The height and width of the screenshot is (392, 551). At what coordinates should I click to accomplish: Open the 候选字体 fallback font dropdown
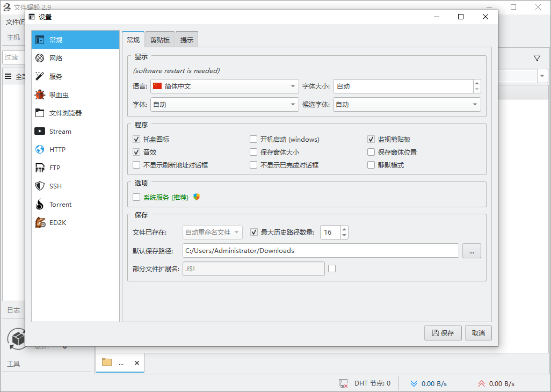point(407,104)
